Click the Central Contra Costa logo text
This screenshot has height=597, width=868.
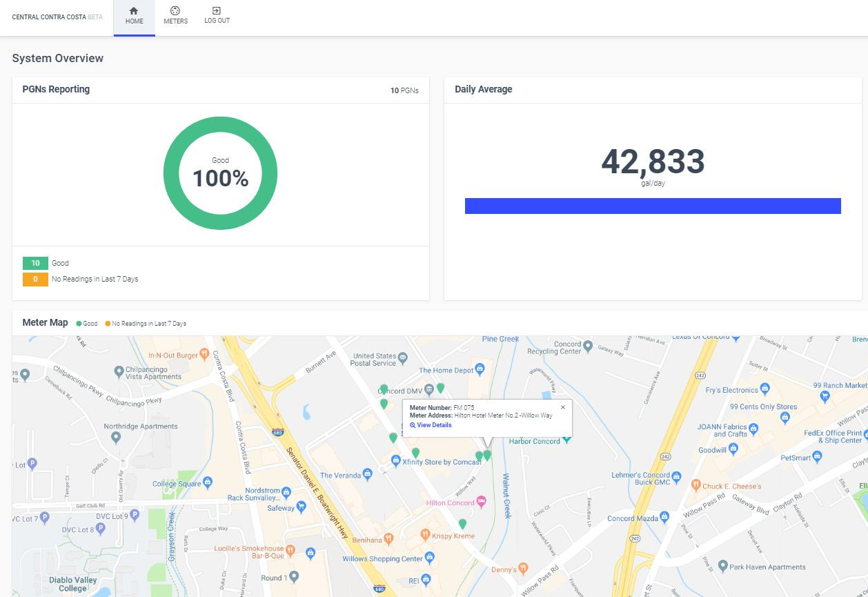coord(48,17)
